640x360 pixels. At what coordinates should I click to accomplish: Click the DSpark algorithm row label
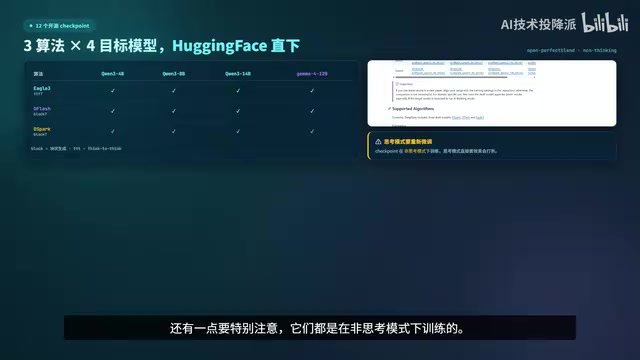pos(42,129)
